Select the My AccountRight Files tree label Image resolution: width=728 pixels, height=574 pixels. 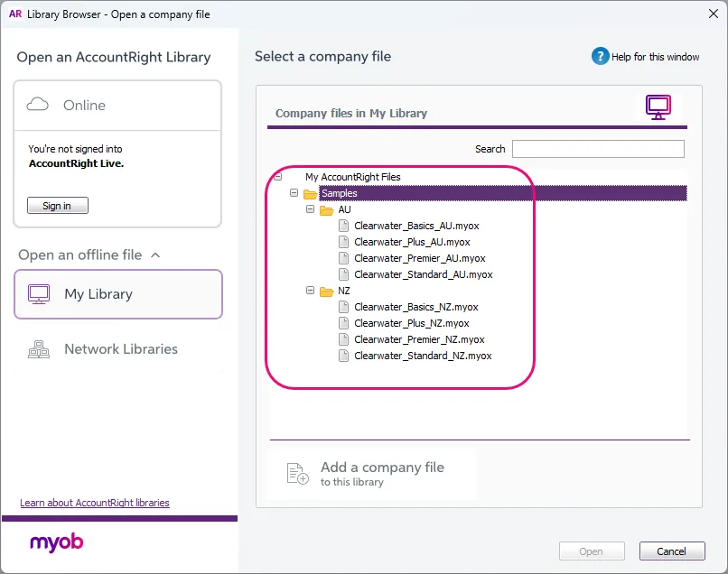353,177
